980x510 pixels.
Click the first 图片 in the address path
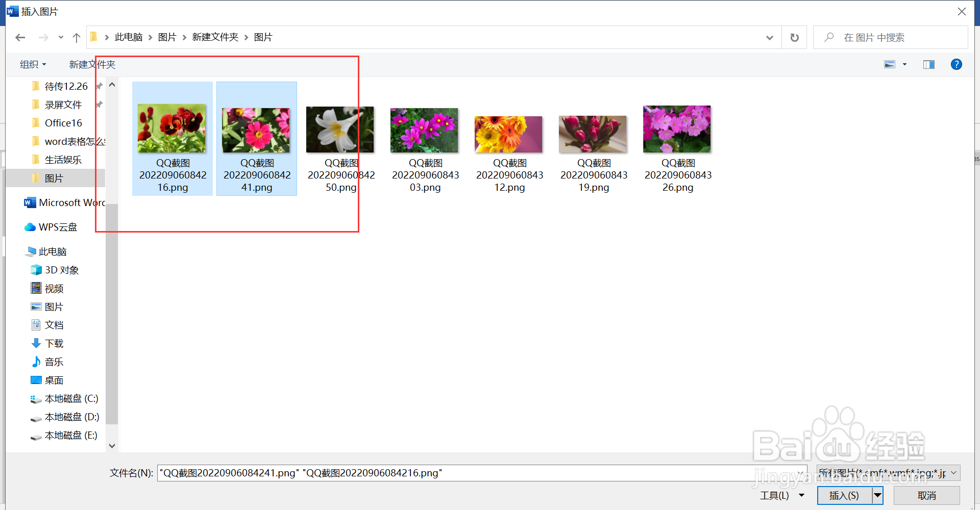point(167,37)
